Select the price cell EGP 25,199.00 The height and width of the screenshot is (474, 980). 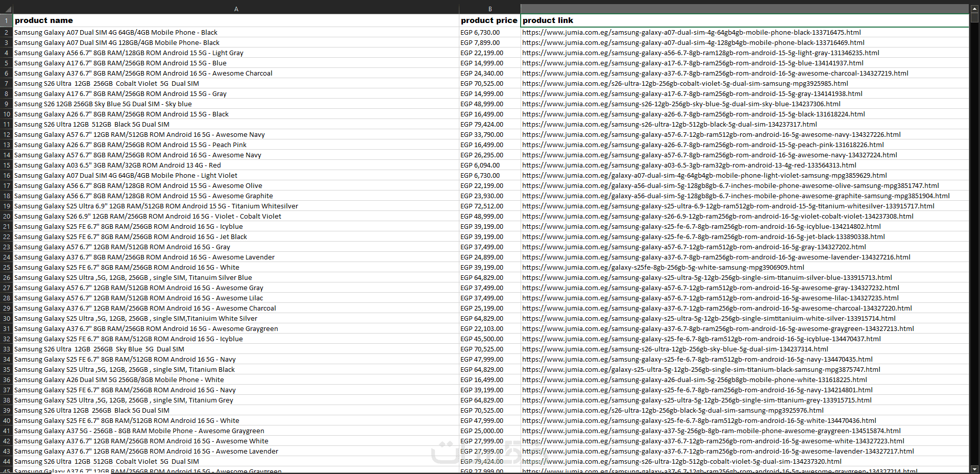490,308
